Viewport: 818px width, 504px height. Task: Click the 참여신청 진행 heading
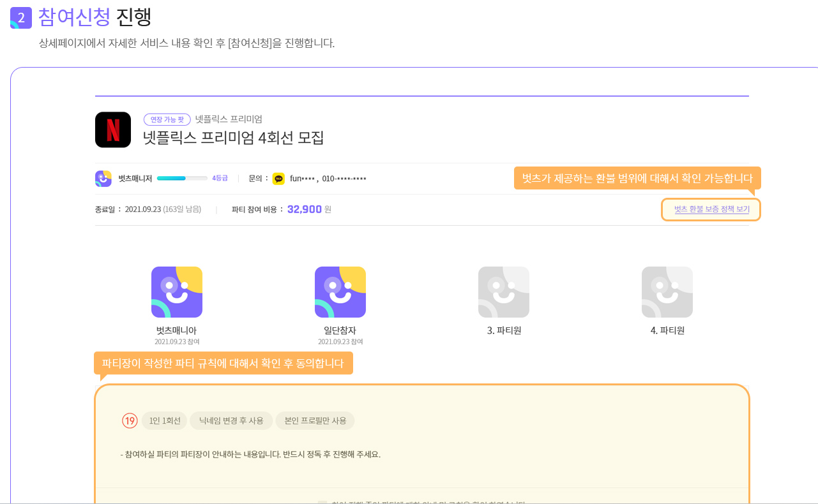point(95,17)
